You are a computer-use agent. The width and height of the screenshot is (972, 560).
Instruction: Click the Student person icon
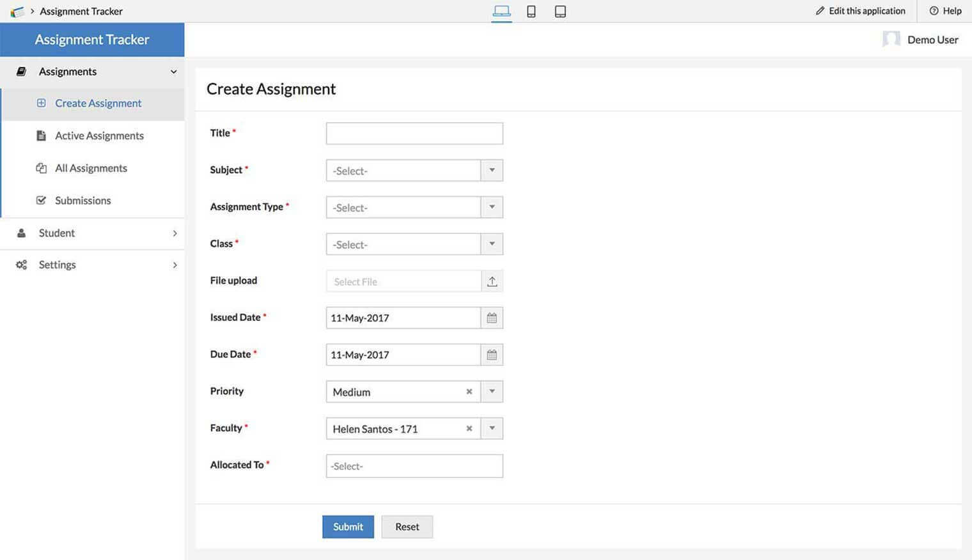(21, 233)
